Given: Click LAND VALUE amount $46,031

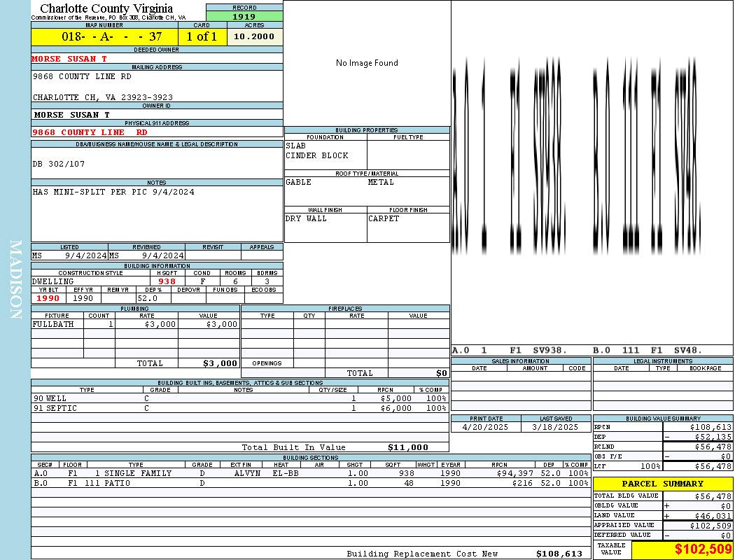Looking at the screenshot, I should pos(713,515).
